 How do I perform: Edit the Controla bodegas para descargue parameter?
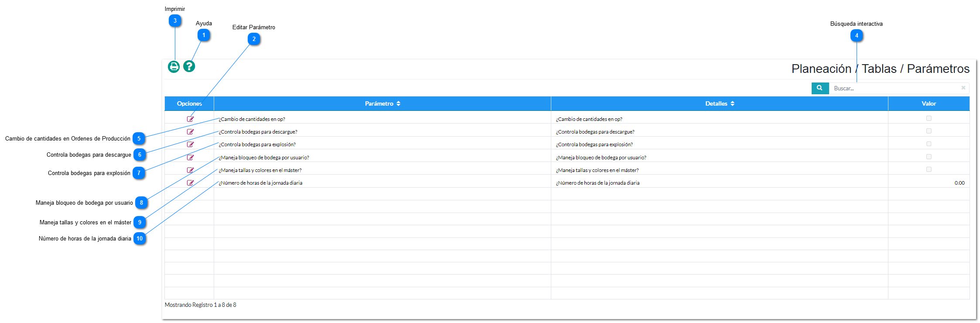(x=190, y=131)
